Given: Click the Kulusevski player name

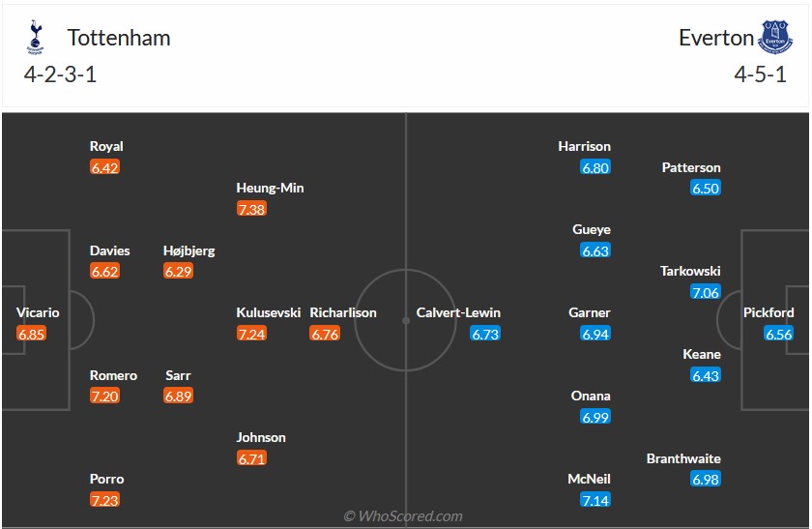Looking at the screenshot, I should [x=269, y=312].
